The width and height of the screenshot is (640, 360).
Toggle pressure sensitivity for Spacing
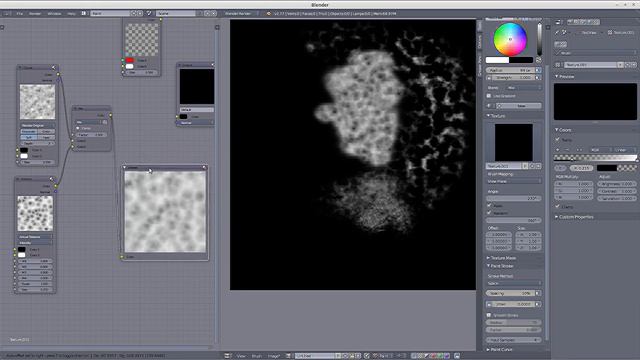point(538,293)
